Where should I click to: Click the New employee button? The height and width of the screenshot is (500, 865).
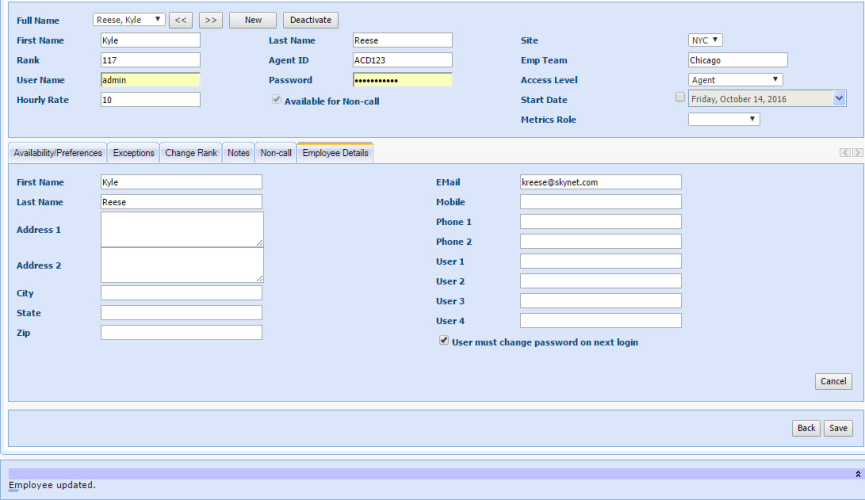point(253,20)
